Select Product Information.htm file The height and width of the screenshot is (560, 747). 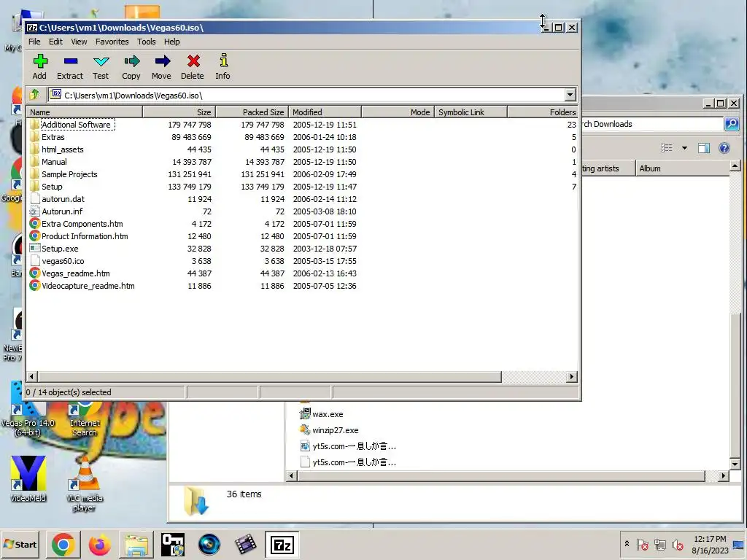85,236
